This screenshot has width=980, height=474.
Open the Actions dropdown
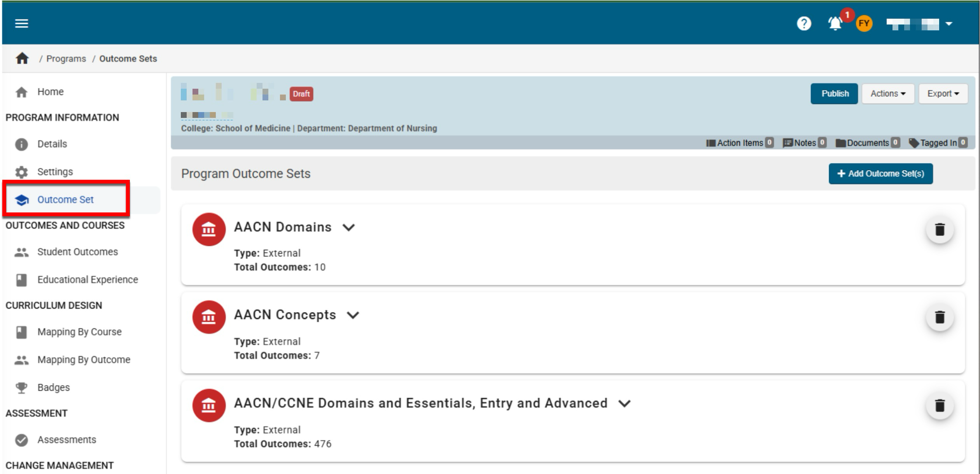coord(887,94)
